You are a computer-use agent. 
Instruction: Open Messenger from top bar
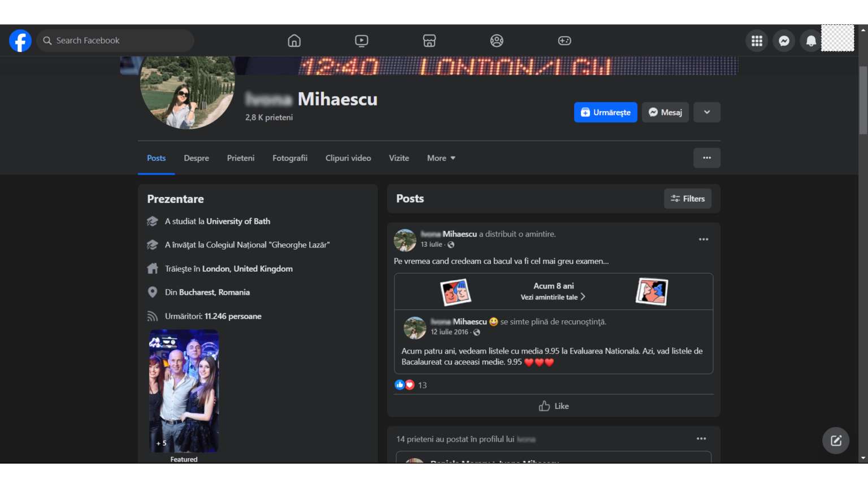click(784, 41)
